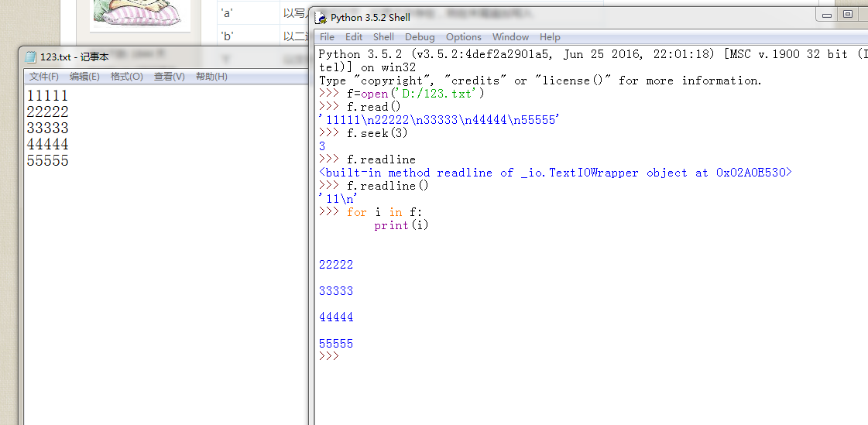This screenshot has width=868, height=425.
Task: Open Notepad's 文件(F) menu
Action: [44, 77]
